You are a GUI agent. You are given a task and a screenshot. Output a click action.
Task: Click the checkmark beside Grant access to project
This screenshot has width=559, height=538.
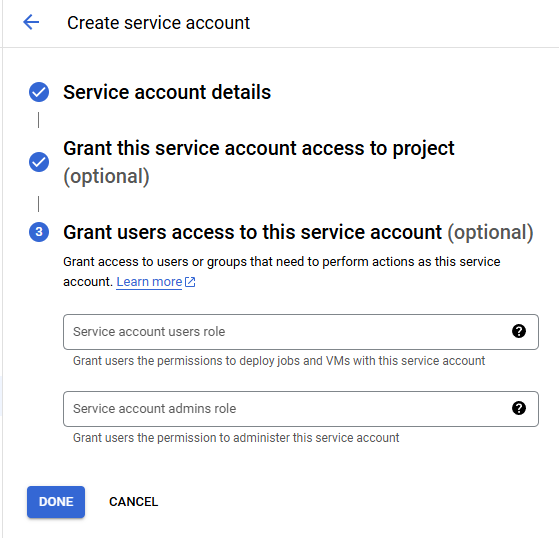pos(39,162)
